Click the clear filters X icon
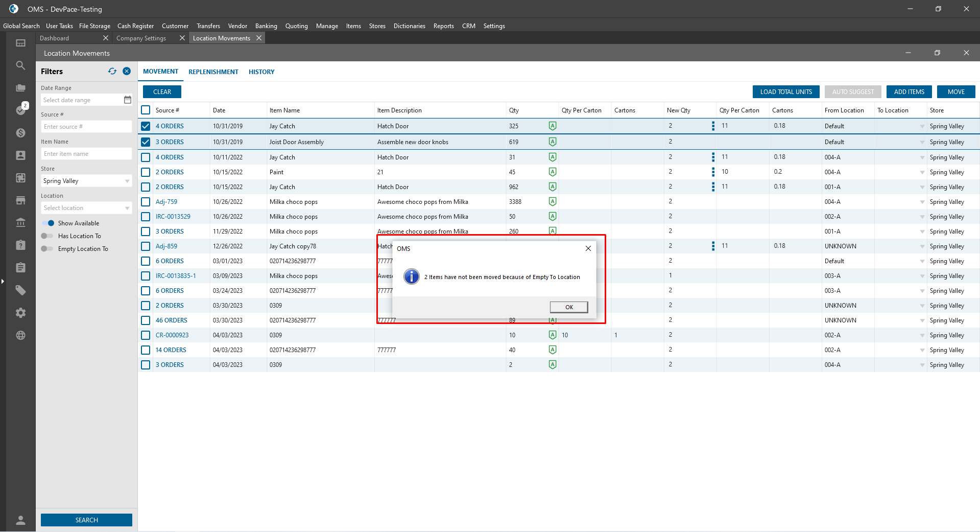 click(x=127, y=72)
